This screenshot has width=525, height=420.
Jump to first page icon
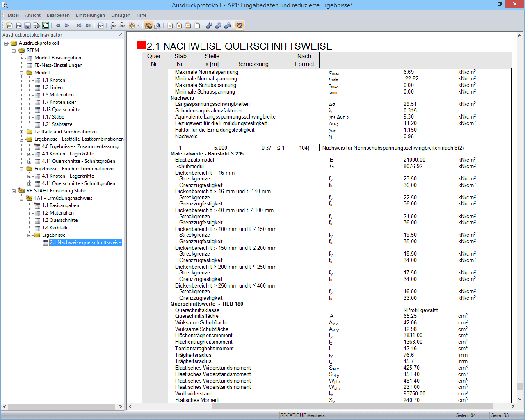pyautogui.click(x=79, y=25)
